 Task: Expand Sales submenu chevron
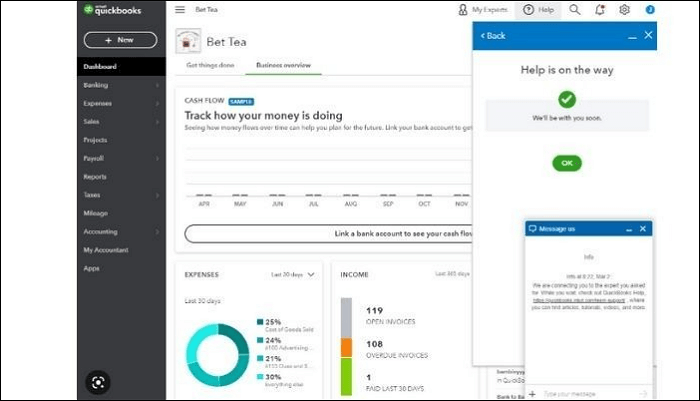[157, 121]
